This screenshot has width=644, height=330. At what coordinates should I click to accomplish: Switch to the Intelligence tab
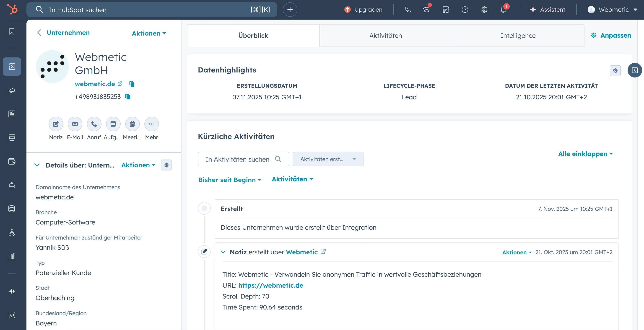tap(517, 36)
